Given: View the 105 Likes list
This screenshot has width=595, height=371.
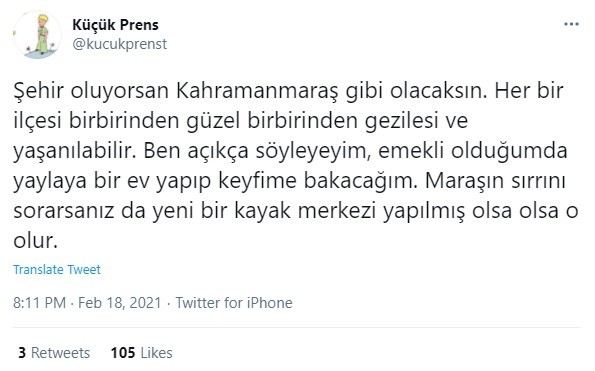Looking at the screenshot, I should tap(142, 353).
